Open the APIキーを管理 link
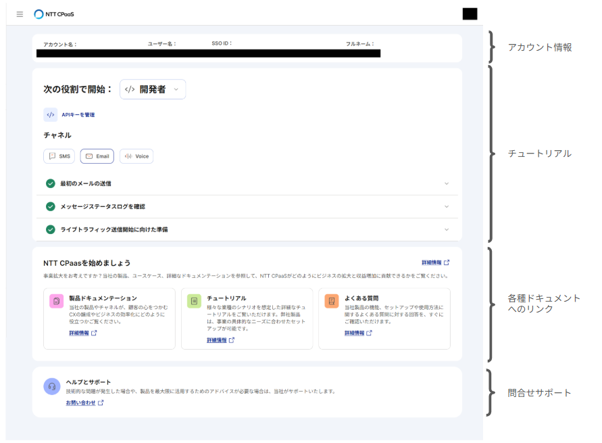Viewport: 602px width, 443px height. pos(78,115)
